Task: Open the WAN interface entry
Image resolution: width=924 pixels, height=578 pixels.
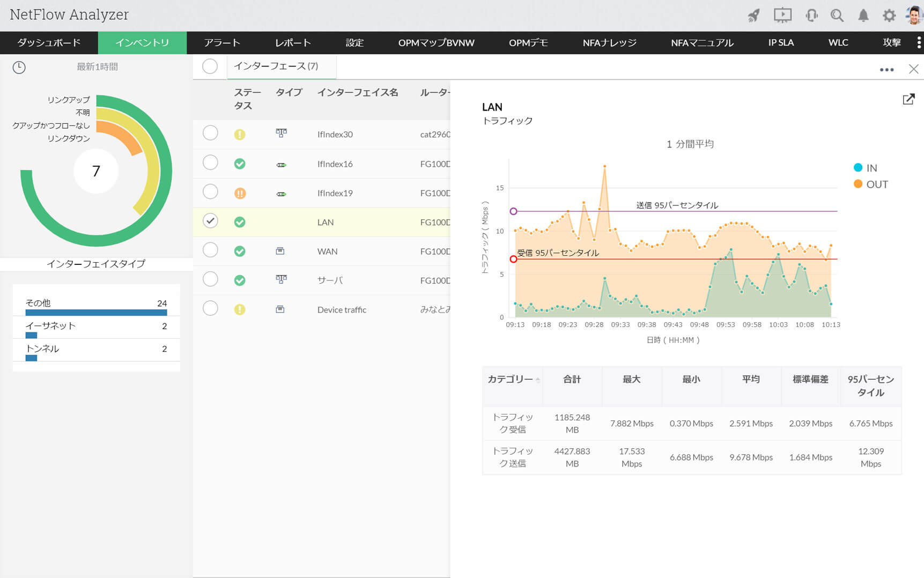Action: tap(327, 251)
